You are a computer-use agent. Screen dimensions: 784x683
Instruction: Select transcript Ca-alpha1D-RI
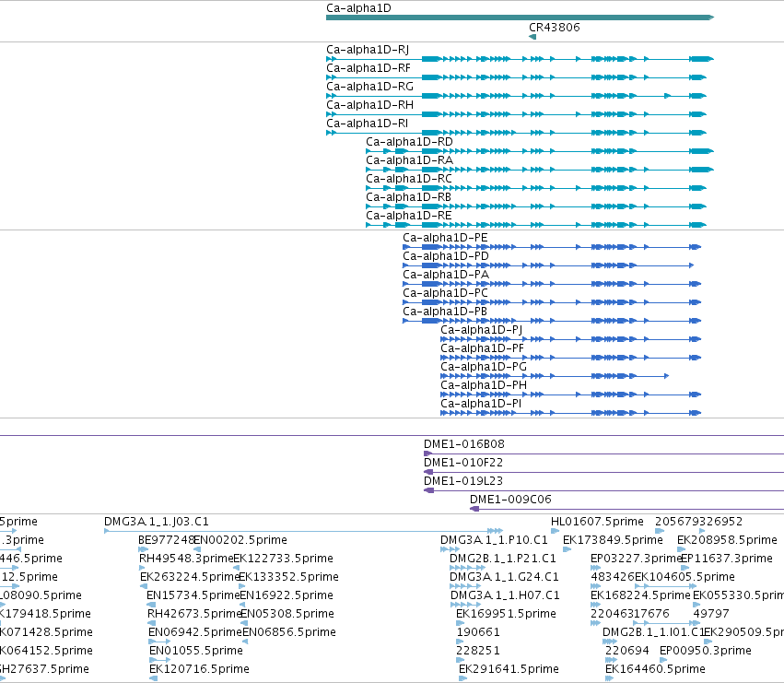[517, 133]
